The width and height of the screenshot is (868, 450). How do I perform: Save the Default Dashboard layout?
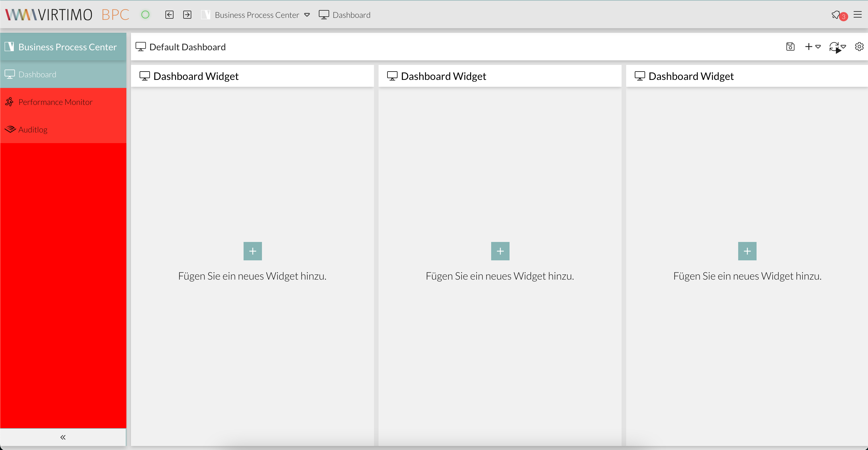(x=790, y=47)
